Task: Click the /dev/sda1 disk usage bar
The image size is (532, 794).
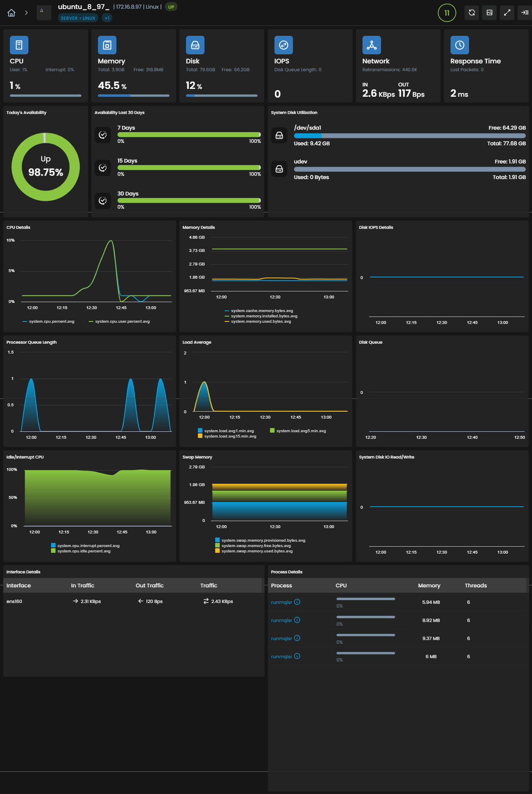Action: click(x=410, y=136)
